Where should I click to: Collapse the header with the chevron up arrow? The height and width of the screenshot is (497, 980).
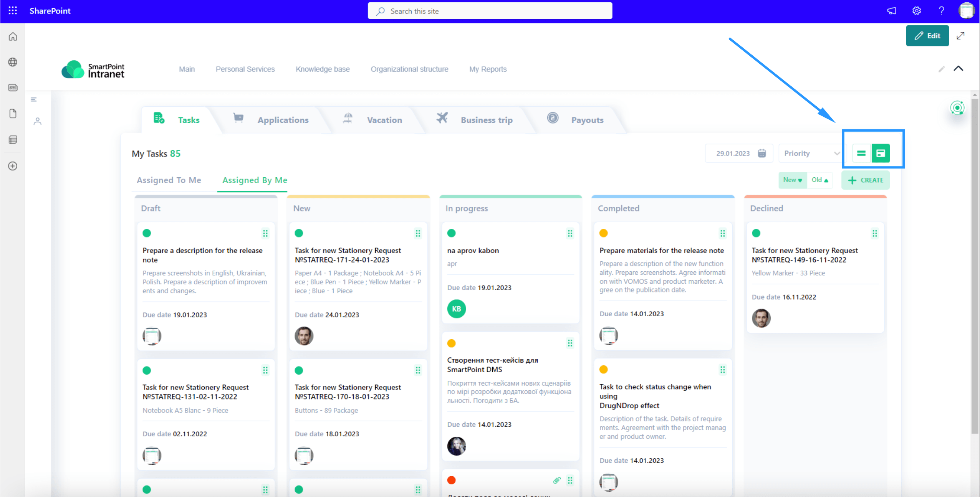click(958, 69)
